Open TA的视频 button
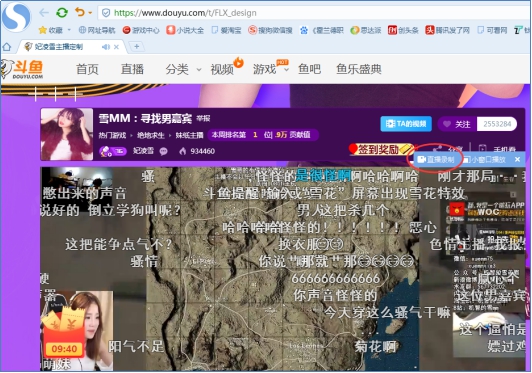The image size is (532, 373). [406, 124]
